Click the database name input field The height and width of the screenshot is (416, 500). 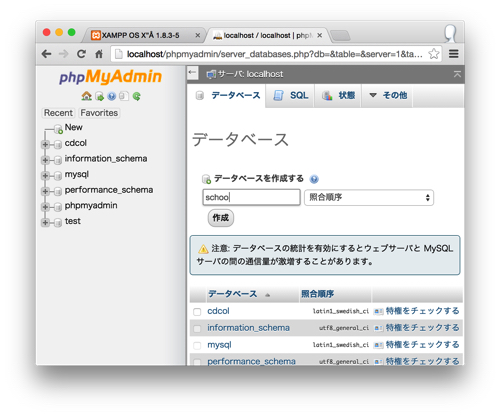click(251, 197)
